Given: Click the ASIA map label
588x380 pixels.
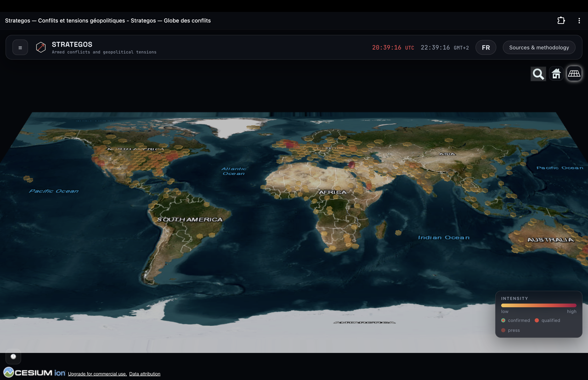Looking at the screenshot, I should pos(447,154).
